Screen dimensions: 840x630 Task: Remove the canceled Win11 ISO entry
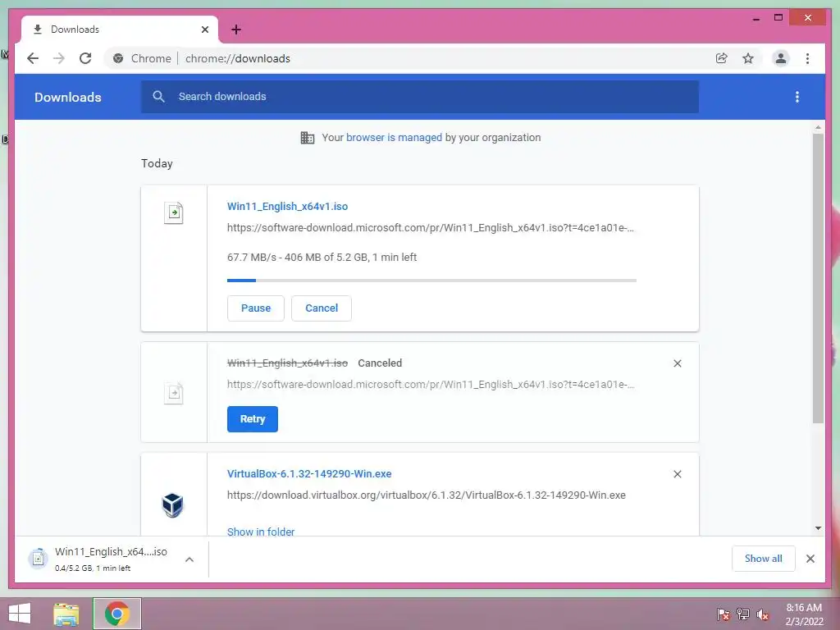[x=677, y=363]
